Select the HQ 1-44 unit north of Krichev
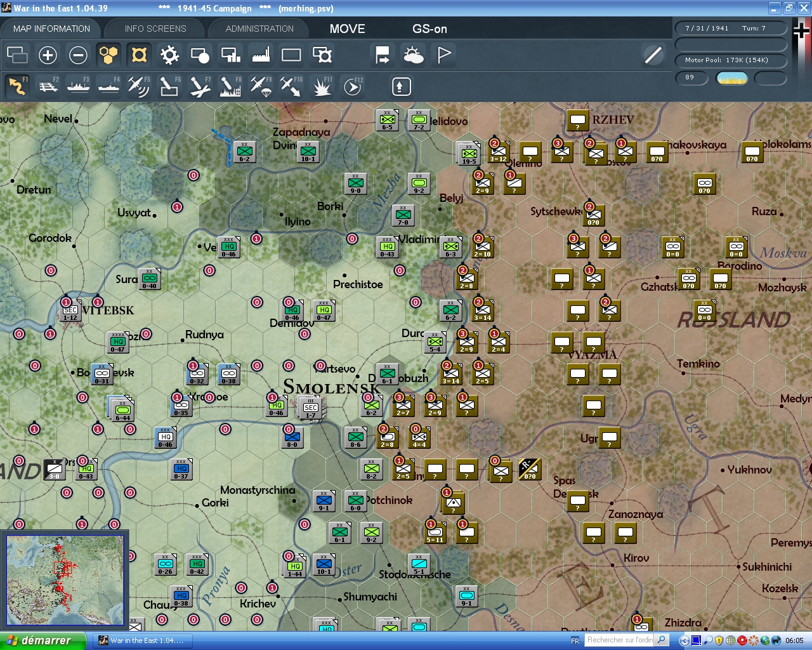The image size is (812, 650). point(295,566)
